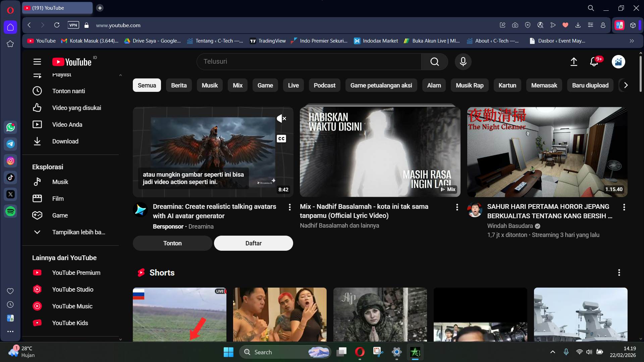Select the Musik filter chip
Viewport: 644px width, 362px height.
point(210,85)
